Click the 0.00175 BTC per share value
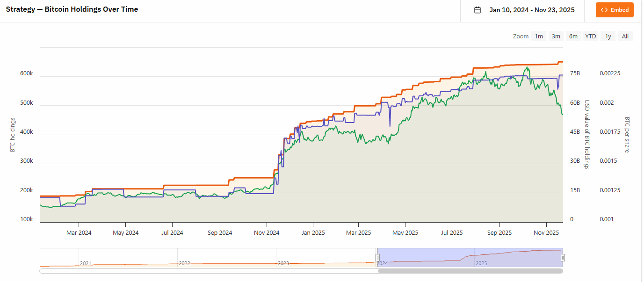The image size is (644, 282). point(610,132)
